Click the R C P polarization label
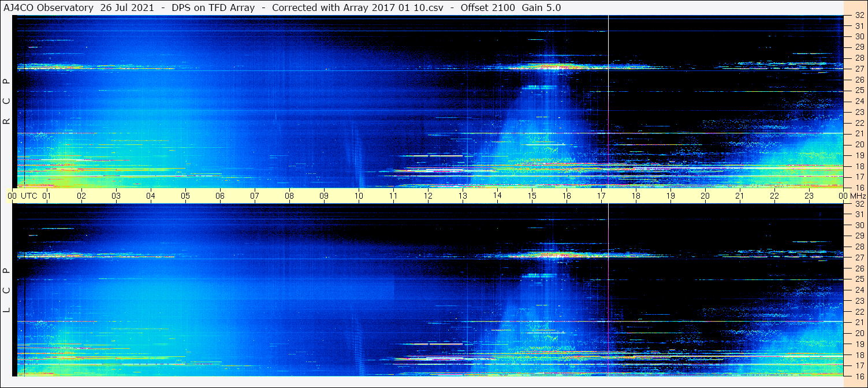 coord(7,102)
